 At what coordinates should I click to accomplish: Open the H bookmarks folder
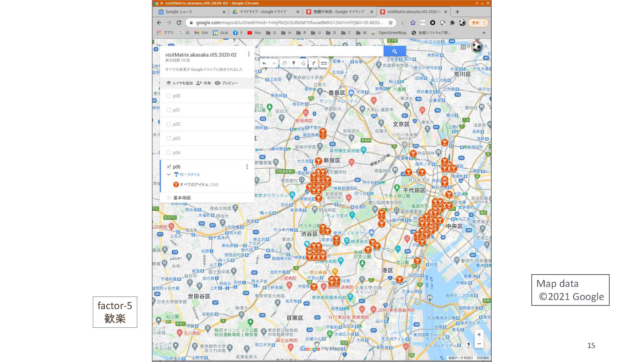[286, 33]
